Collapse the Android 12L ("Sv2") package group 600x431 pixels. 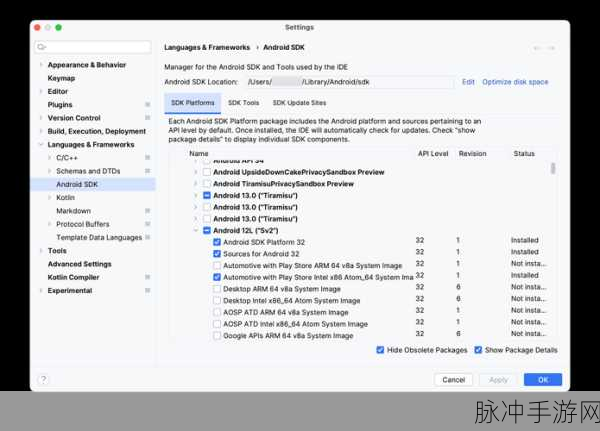(x=196, y=230)
